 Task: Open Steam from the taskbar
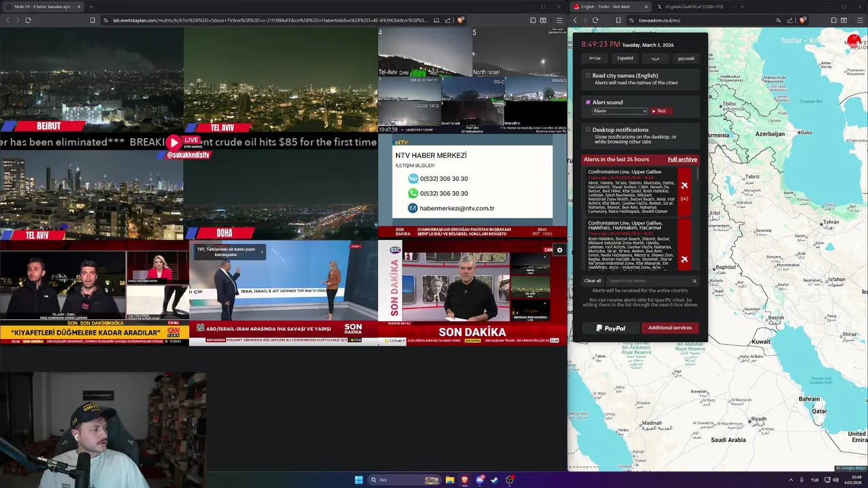pyautogui.click(x=494, y=480)
